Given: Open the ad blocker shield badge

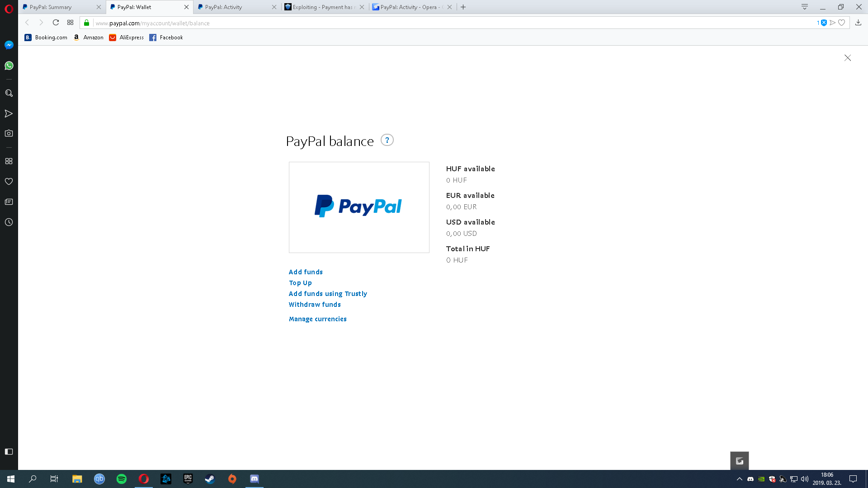Looking at the screenshot, I should pos(824,23).
